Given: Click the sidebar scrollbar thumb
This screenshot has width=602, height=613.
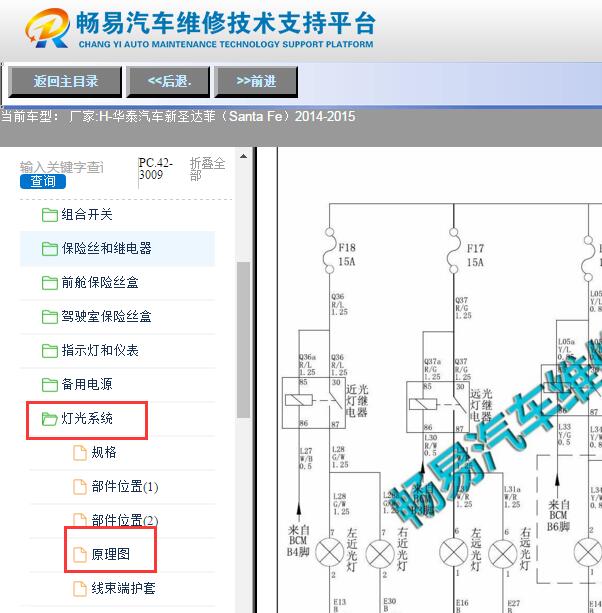Looking at the screenshot, I should [243, 339].
